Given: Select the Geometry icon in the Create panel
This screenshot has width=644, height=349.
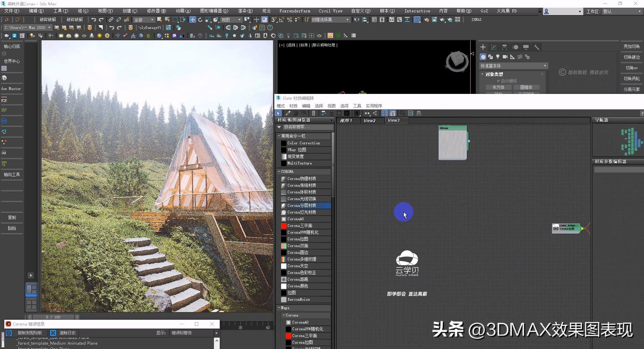Looking at the screenshot, I should point(483,57).
